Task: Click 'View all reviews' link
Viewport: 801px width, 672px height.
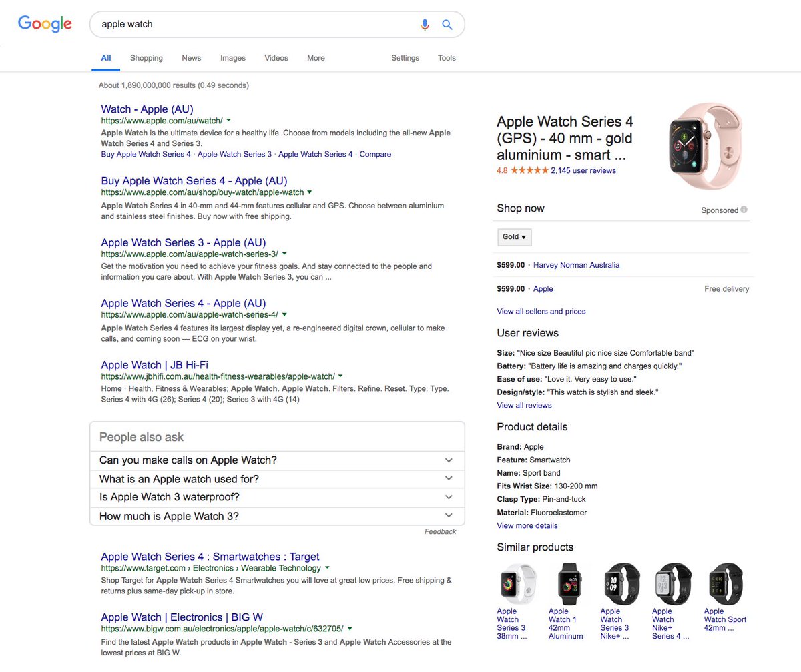Action: click(525, 405)
